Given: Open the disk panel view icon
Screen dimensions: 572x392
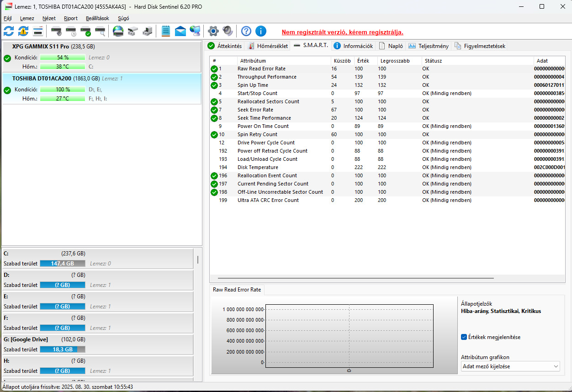Looking at the screenshot, I should (38, 31).
